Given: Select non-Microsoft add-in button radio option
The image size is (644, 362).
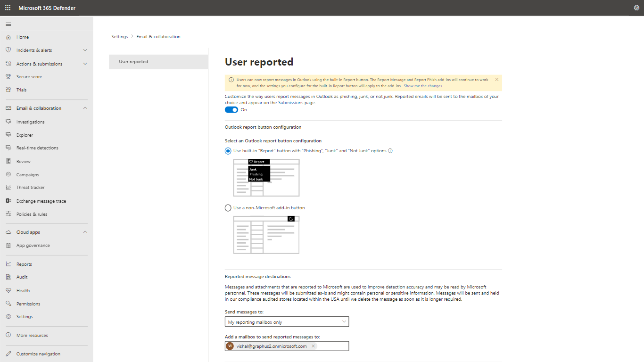Looking at the screenshot, I should pyautogui.click(x=228, y=208).
